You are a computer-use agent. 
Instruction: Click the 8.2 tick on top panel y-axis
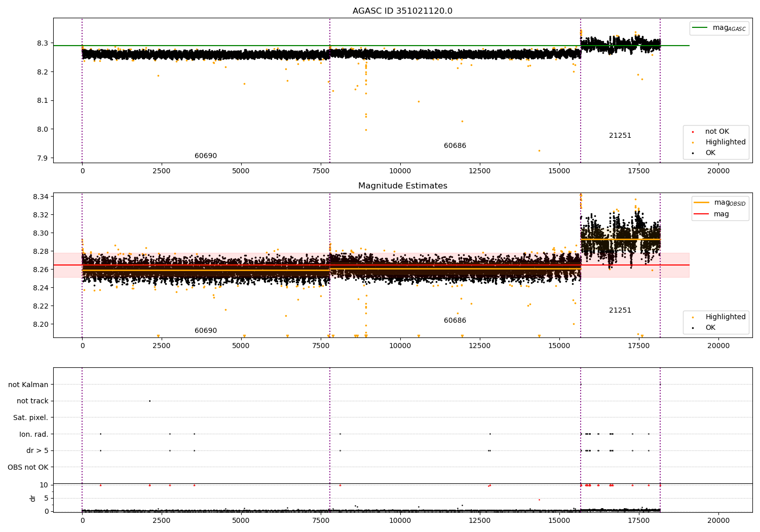coord(43,72)
